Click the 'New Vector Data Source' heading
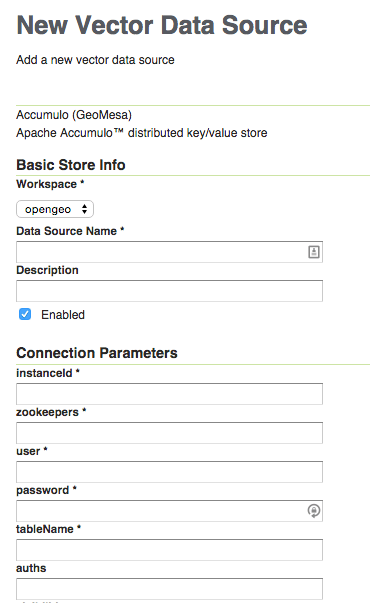 (162, 26)
